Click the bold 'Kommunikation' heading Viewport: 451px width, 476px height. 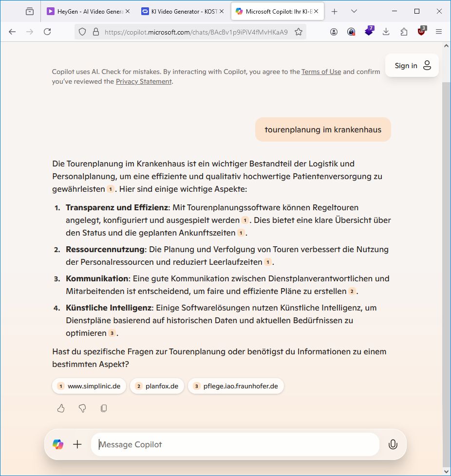(97, 279)
